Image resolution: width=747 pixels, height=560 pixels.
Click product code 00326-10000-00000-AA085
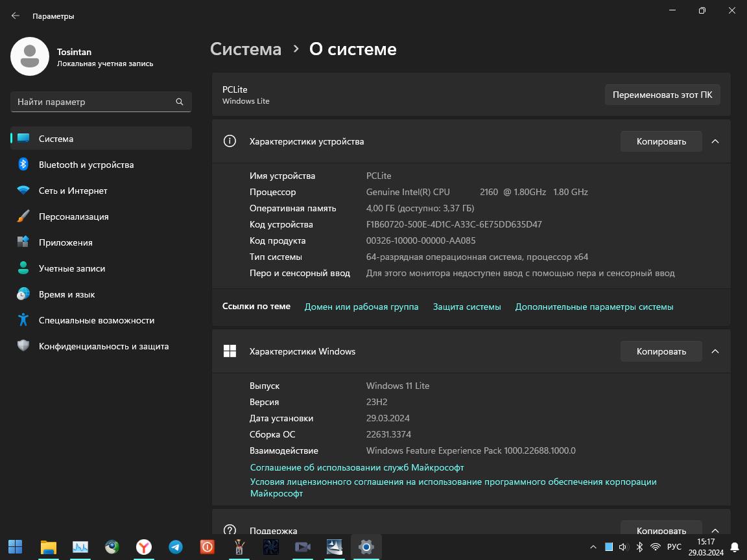coord(421,240)
